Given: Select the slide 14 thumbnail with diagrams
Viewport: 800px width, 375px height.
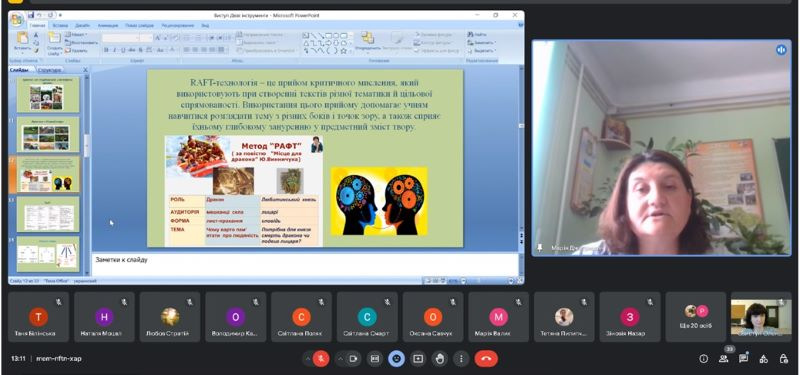Looking at the screenshot, I should pyautogui.click(x=48, y=254).
